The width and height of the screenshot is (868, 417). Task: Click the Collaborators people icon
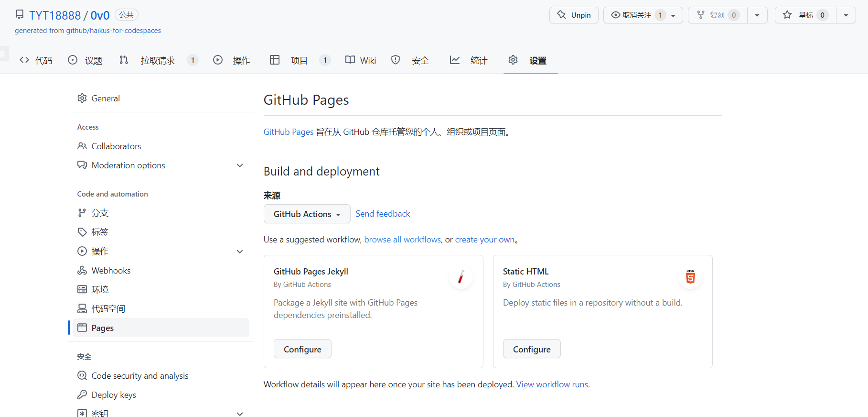(82, 146)
